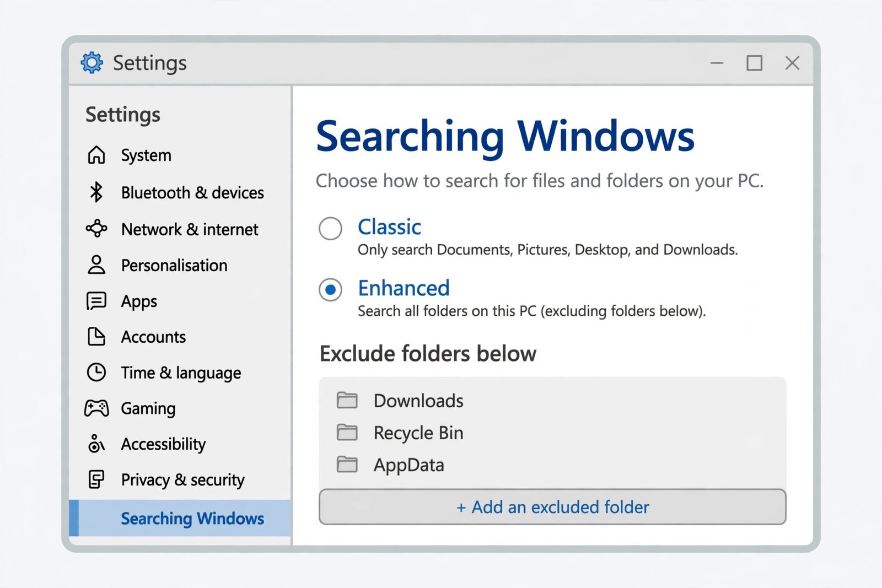Minimize the Settings window
This screenshot has height=588, width=882.
coord(717,63)
